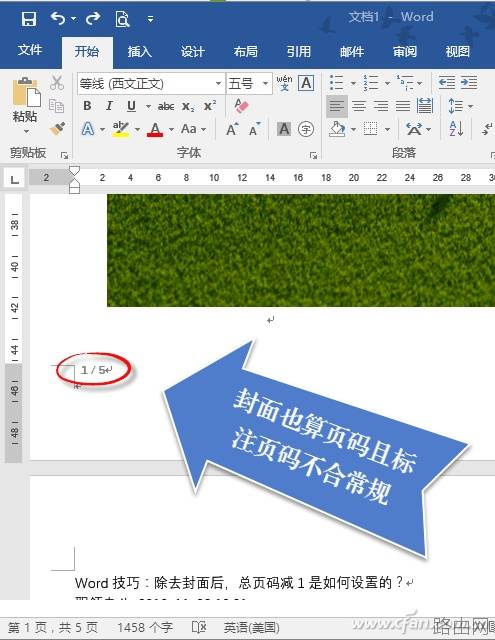Toggle bold formatting
The width and height of the screenshot is (495, 640).
point(87,106)
